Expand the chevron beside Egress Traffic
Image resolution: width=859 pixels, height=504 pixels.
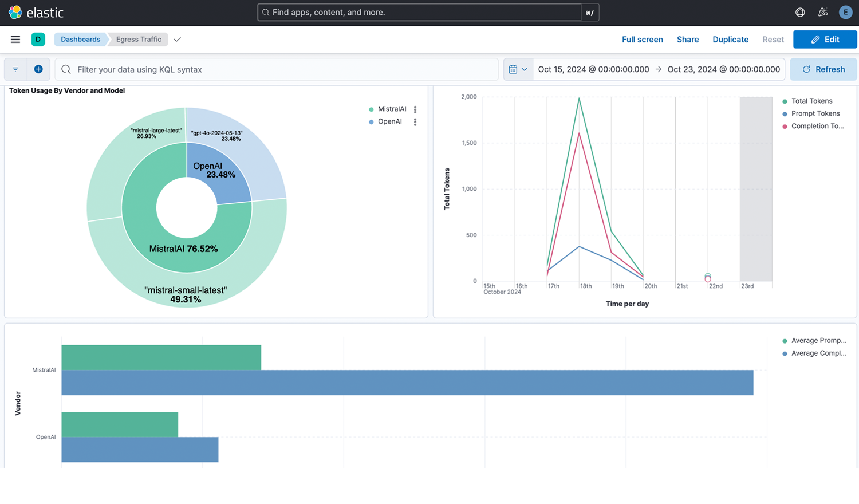click(x=178, y=40)
